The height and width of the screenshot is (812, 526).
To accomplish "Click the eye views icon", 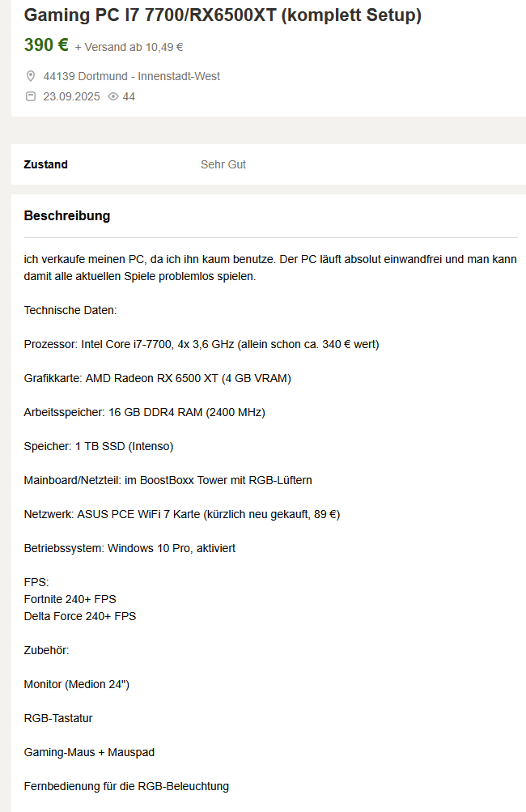I will (x=112, y=96).
